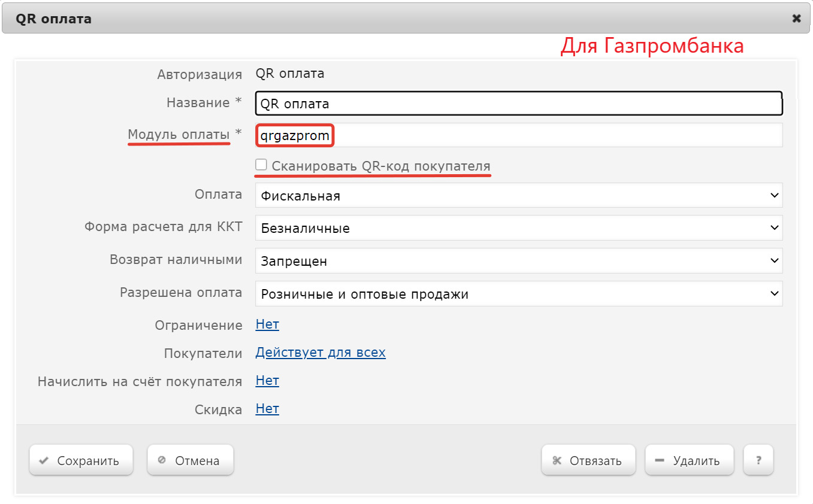The height and width of the screenshot is (504, 813).
Task: Open help with question mark button
Action: click(758, 460)
